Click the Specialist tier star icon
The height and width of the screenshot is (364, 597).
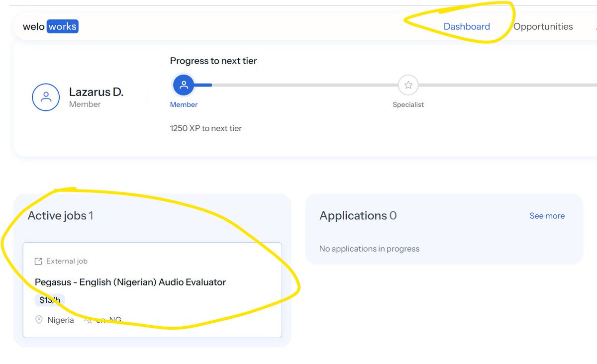tap(408, 85)
